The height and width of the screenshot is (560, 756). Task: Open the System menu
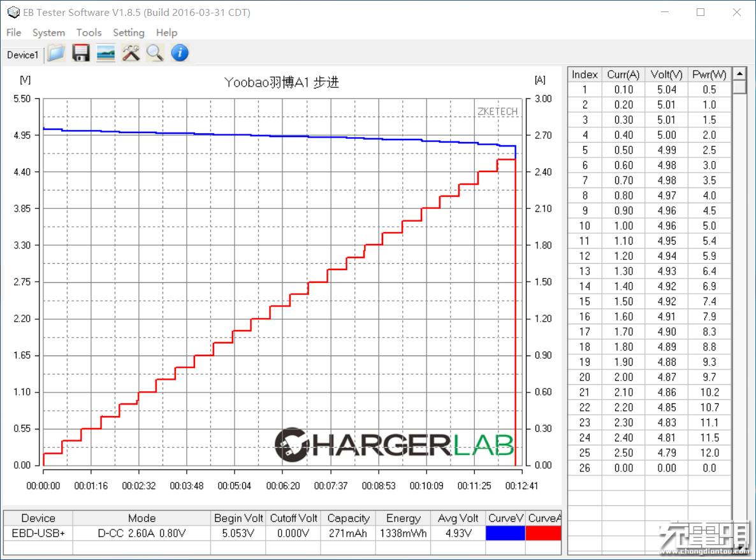coord(48,32)
